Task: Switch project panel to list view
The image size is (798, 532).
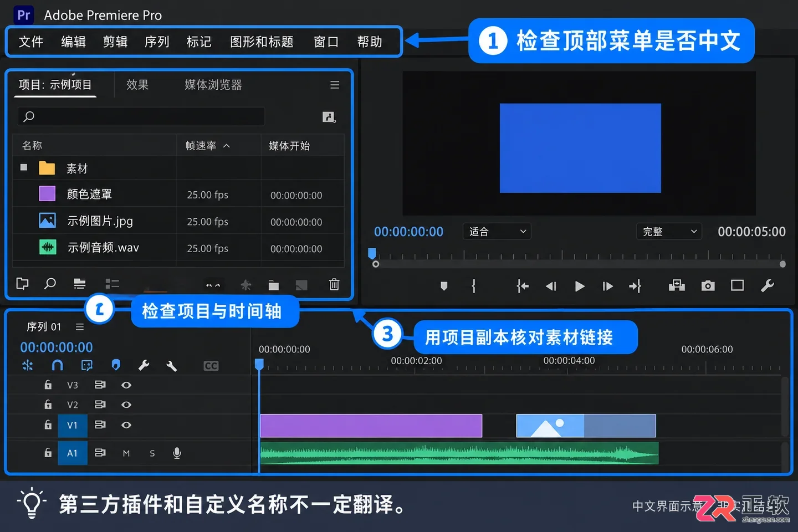Action: 80,284
